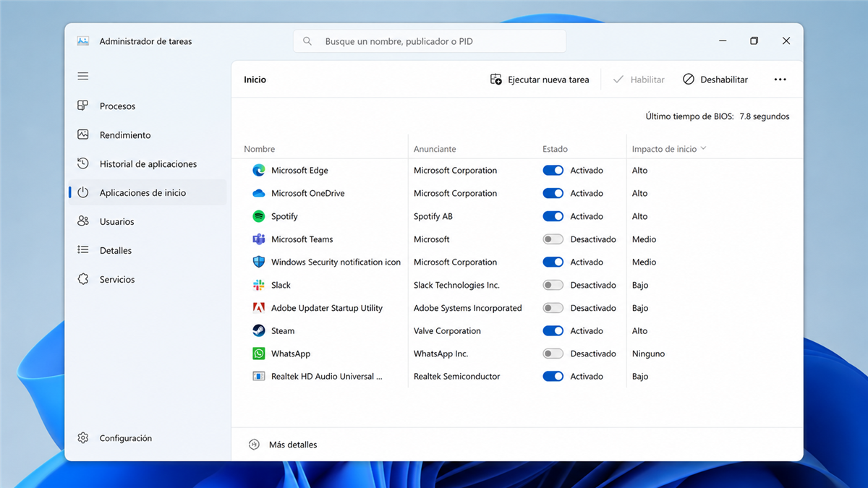The height and width of the screenshot is (488, 868).
Task: Click the Servicios puzzle icon
Action: click(x=83, y=279)
